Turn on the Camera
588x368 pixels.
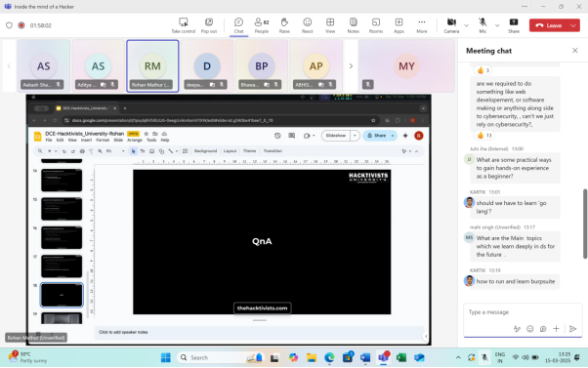point(451,25)
